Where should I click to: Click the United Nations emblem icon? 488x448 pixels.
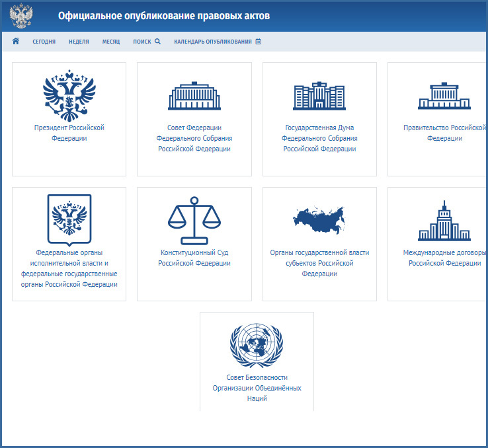click(257, 345)
